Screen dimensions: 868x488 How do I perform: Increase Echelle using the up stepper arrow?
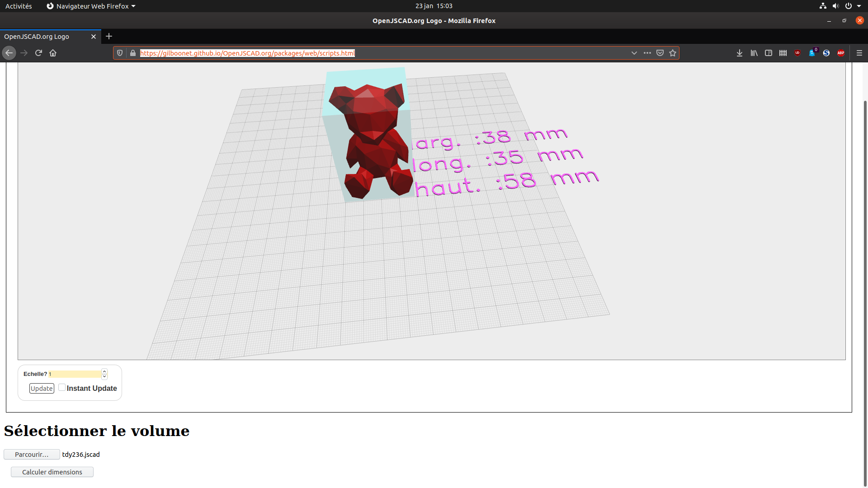tap(104, 371)
